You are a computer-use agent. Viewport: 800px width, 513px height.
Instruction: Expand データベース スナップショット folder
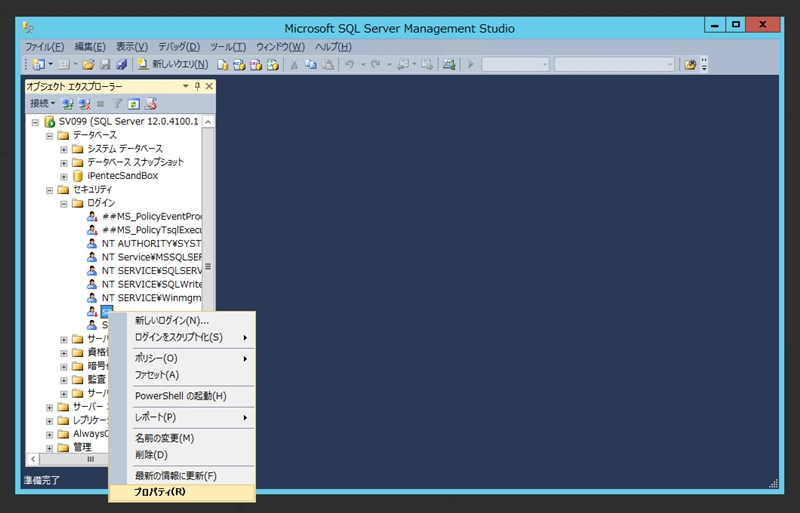(64, 163)
